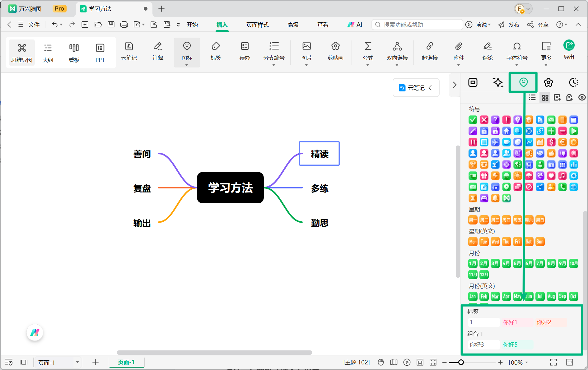Screen dimensions: 588x370
Task: Click the floating AI assistant button
Action: (x=35, y=332)
